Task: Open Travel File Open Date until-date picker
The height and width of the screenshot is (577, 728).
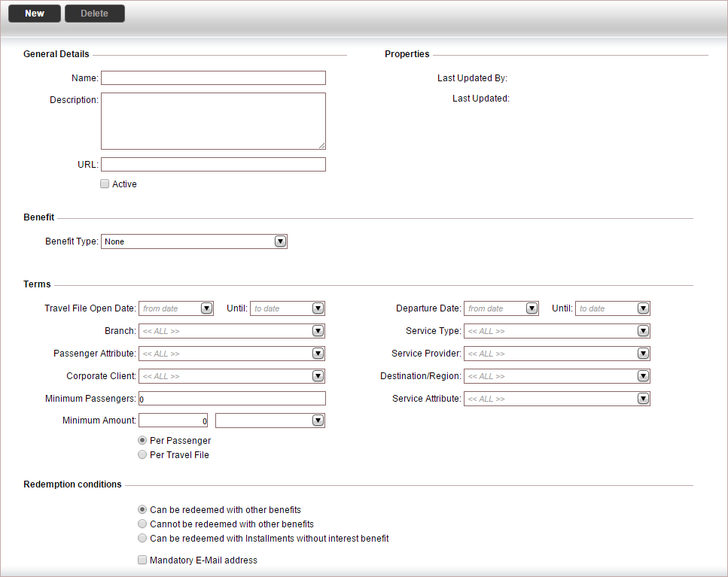Action: click(318, 308)
